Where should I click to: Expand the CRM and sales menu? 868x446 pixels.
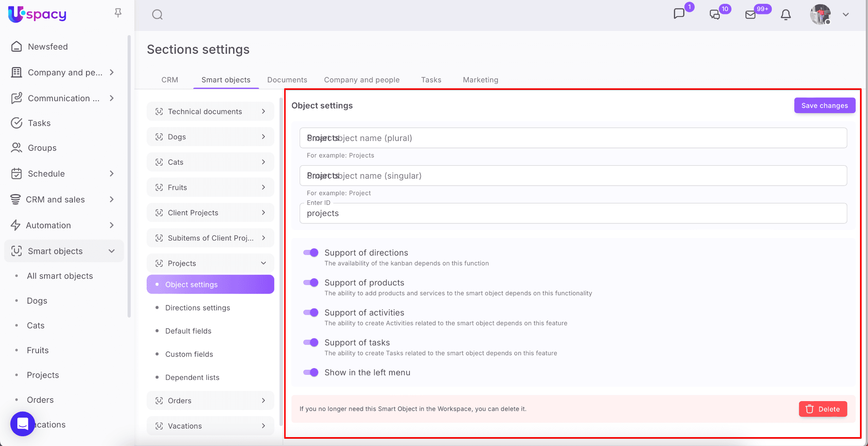coord(111,199)
